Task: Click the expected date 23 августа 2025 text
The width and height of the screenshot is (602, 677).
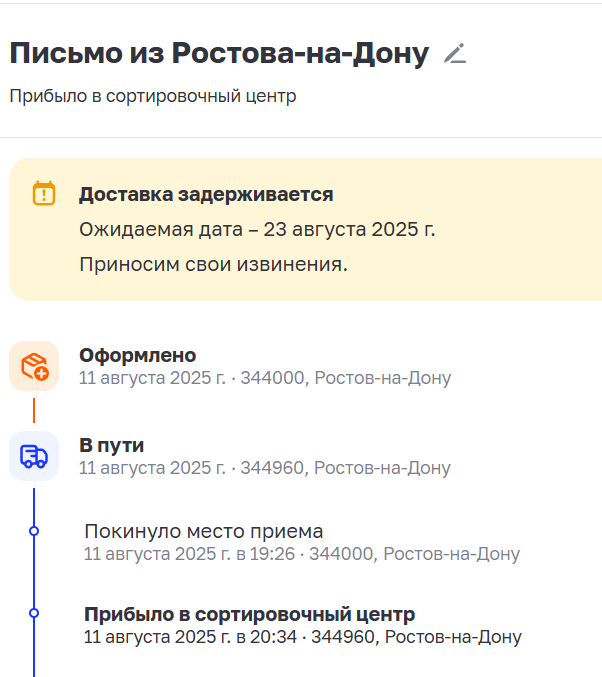Action: (x=257, y=230)
